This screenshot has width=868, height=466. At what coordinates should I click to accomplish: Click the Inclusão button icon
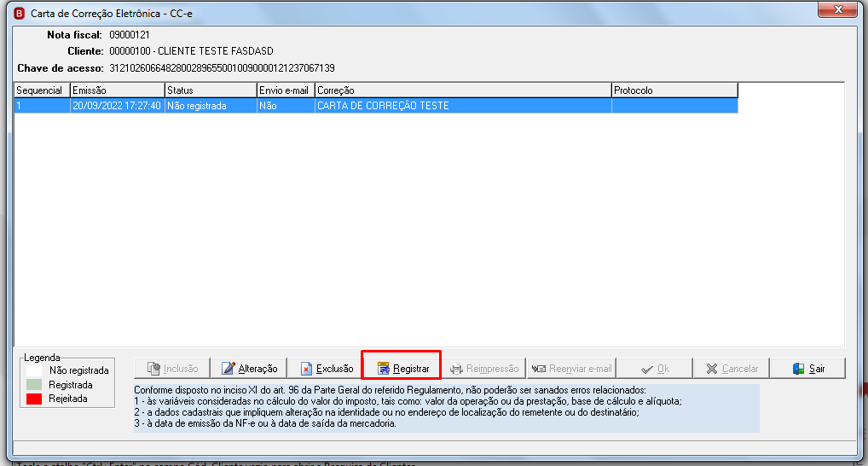[x=153, y=369]
